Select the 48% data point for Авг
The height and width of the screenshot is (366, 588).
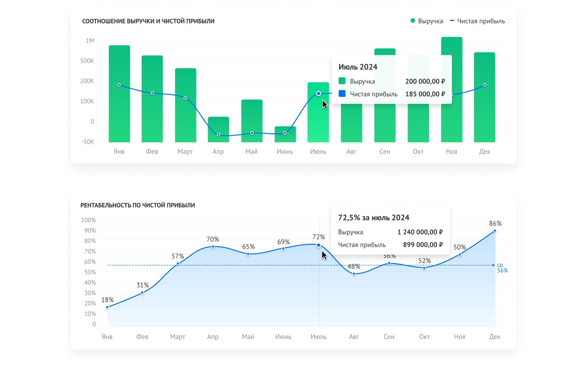(x=354, y=273)
